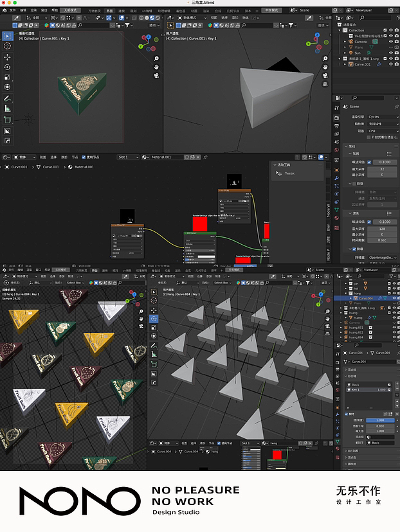Toggle render denoise checkbox in top properties
The image size is (400, 532).
(x=354, y=249)
